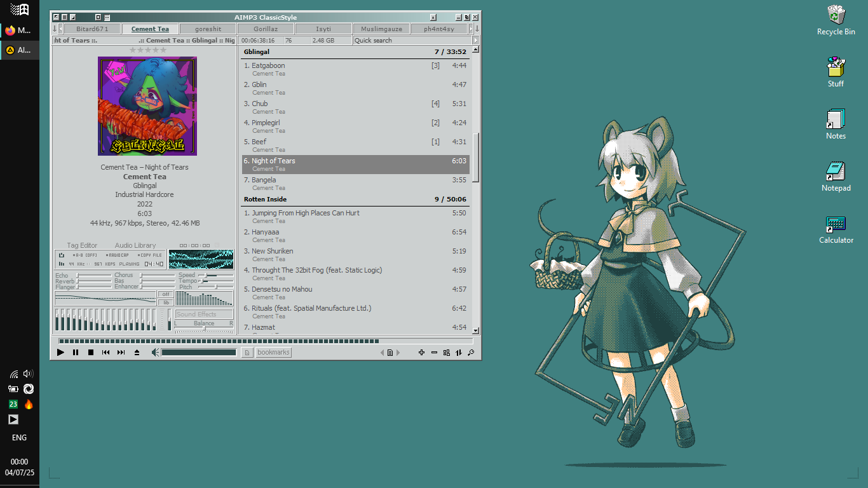Open the Recycle Bin desktop icon
The height and width of the screenshot is (488, 868).
coord(836,20)
